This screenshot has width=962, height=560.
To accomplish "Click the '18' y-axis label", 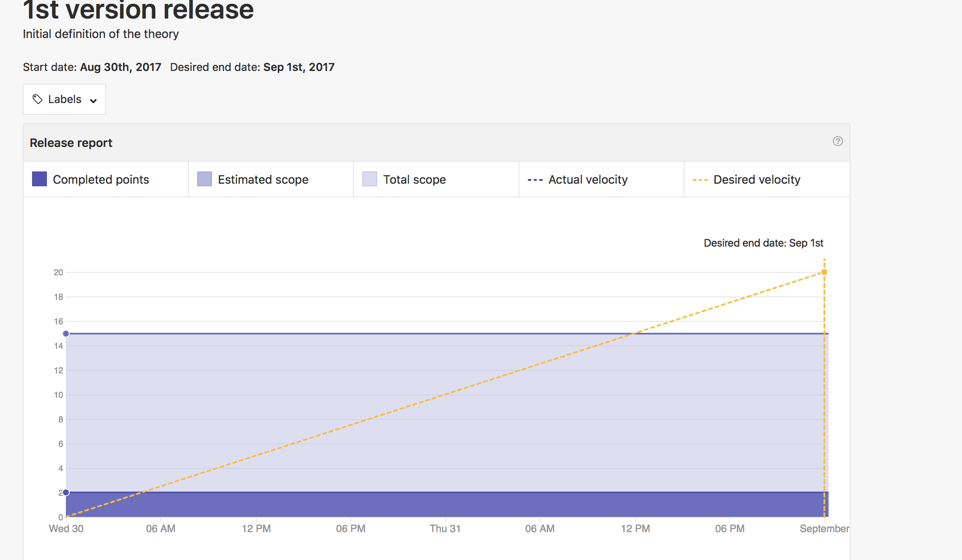I will tap(58, 297).
